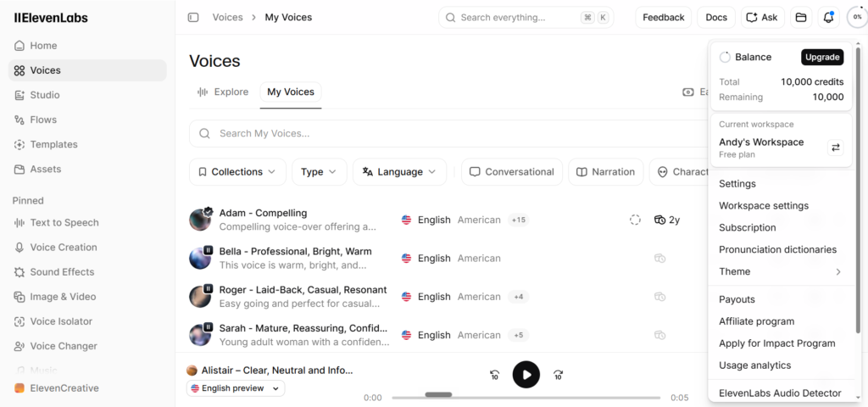Click the 0% usage circle avatar
Viewport: 868px width, 407px height.
(857, 17)
